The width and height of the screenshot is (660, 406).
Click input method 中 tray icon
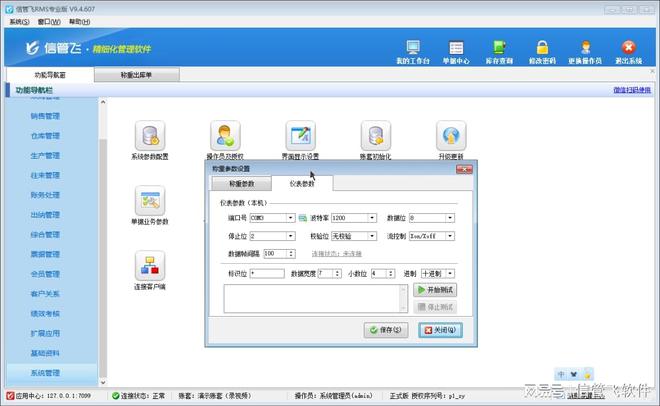pos(561,374)
